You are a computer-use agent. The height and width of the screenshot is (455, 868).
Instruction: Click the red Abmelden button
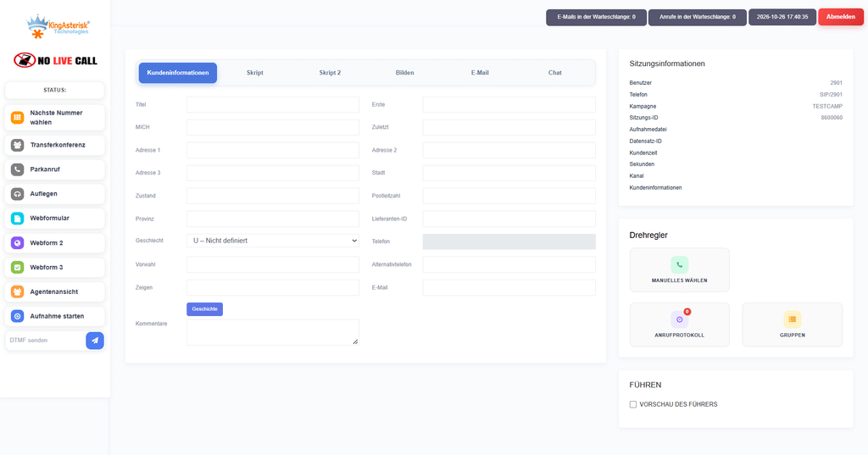pyautogui.click(x=841, y=17)
